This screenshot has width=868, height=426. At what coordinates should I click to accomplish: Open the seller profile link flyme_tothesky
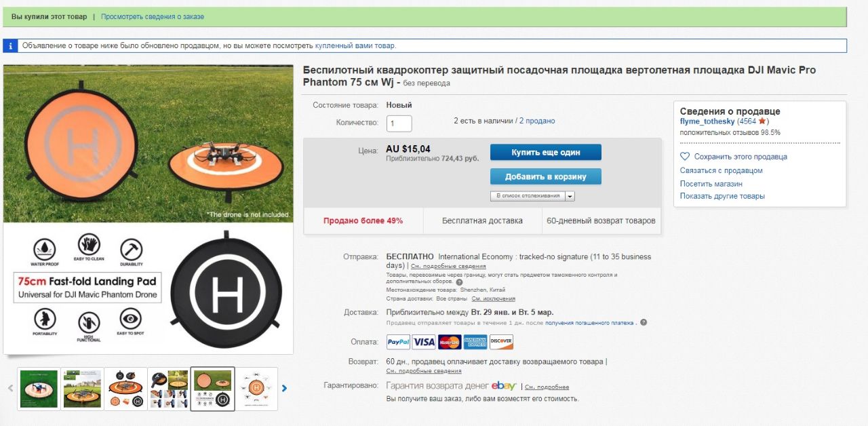pos(707,121)
